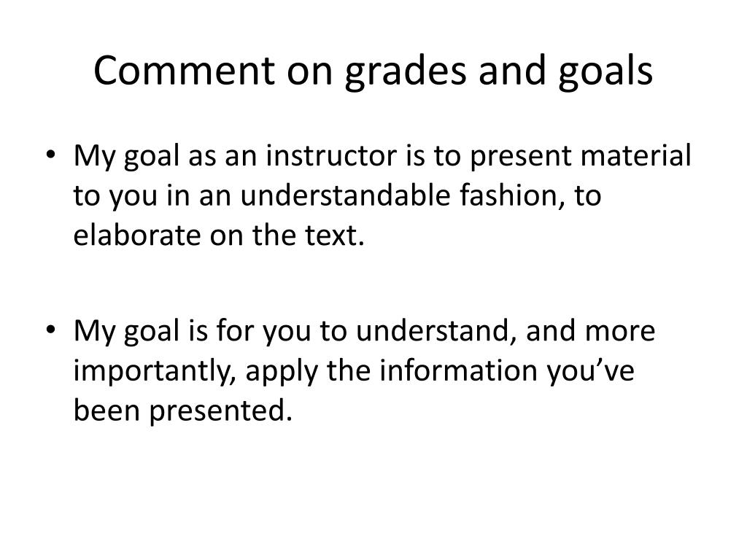Select the first bullet point marker
Image resolution: width=747 pixels, height=560 pixels.
pyautogui.click(x=51, y=155)
